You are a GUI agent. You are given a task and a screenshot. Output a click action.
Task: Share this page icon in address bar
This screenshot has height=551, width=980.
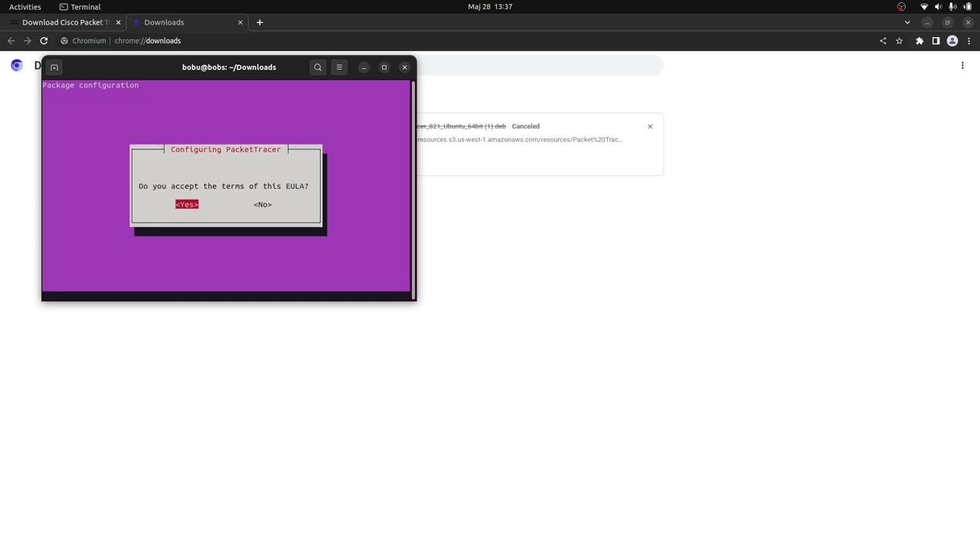click(883, 41)
